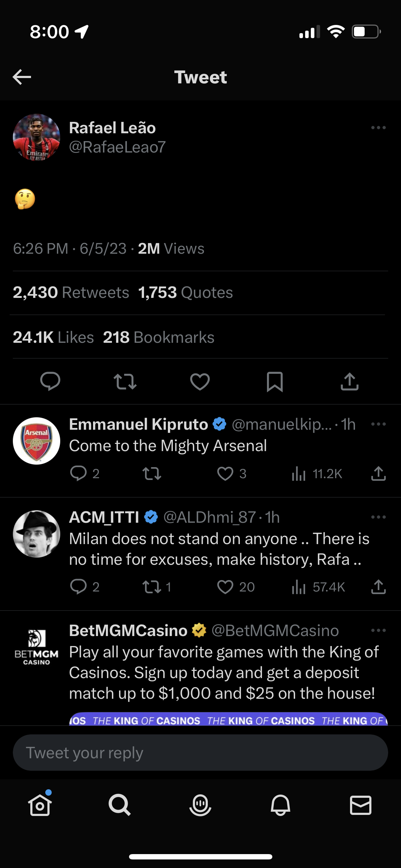Screen dimensions: 401x868
Task: Tap the back arrow to leave the tweet
Action: pos(22,77)
